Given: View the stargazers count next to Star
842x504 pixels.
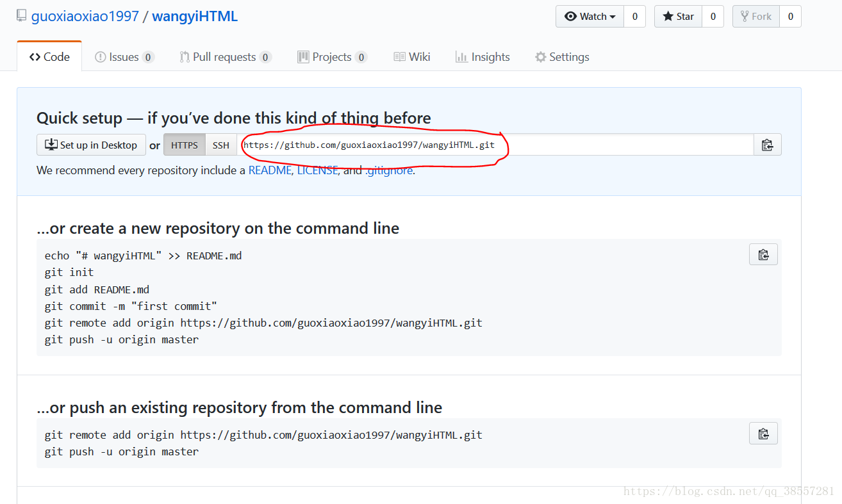Looking at the screenshot, I should (x=713, y=17).
